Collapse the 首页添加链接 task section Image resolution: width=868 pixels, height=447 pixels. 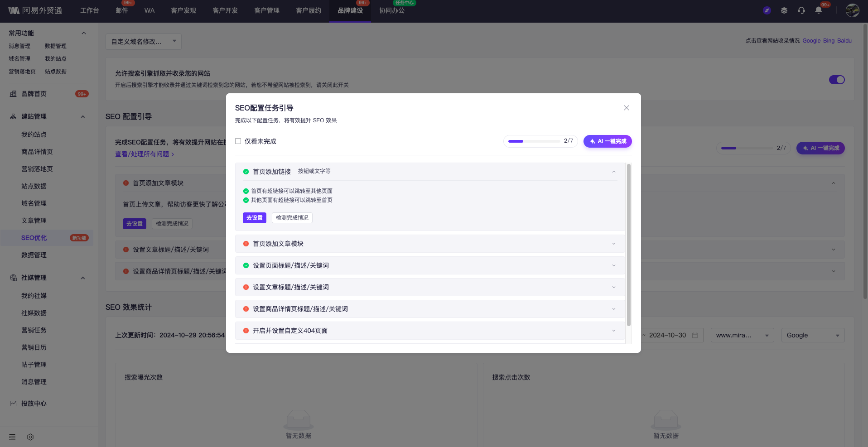tap(613, 172)
